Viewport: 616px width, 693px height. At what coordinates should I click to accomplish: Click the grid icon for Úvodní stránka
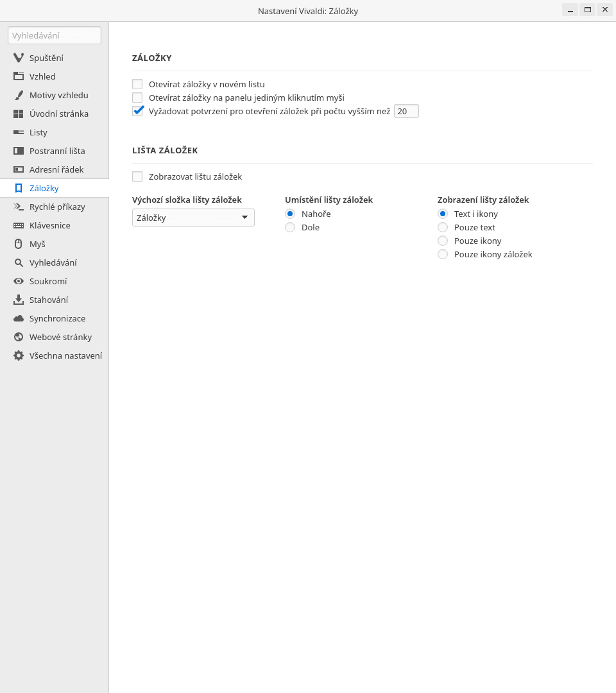coord(19,114)
